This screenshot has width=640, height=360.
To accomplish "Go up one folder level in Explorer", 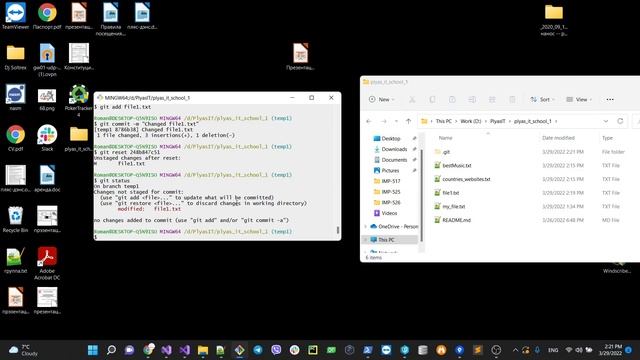I will (409, 121).
